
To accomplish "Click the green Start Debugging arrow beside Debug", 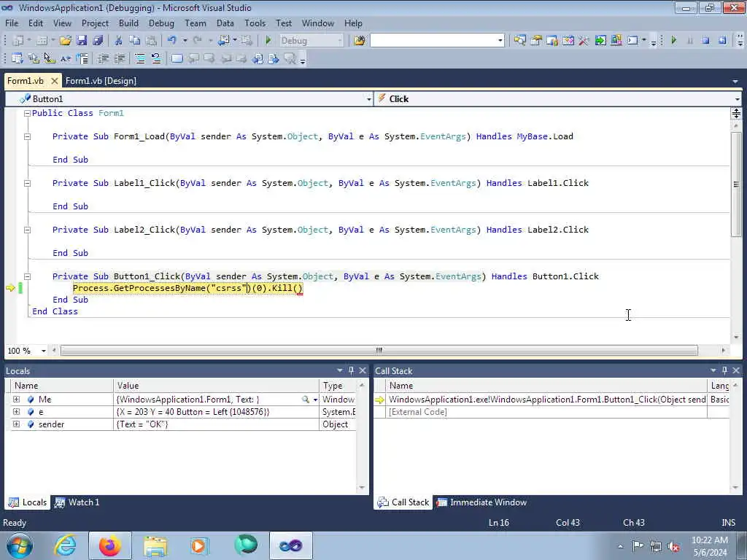I will click(268, 41).
